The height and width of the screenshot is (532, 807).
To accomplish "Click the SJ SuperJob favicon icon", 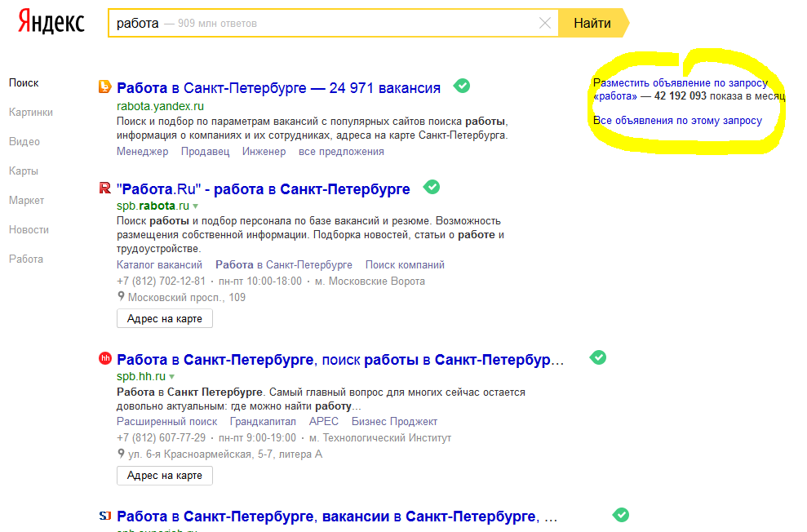I will [x=105, y=515].
